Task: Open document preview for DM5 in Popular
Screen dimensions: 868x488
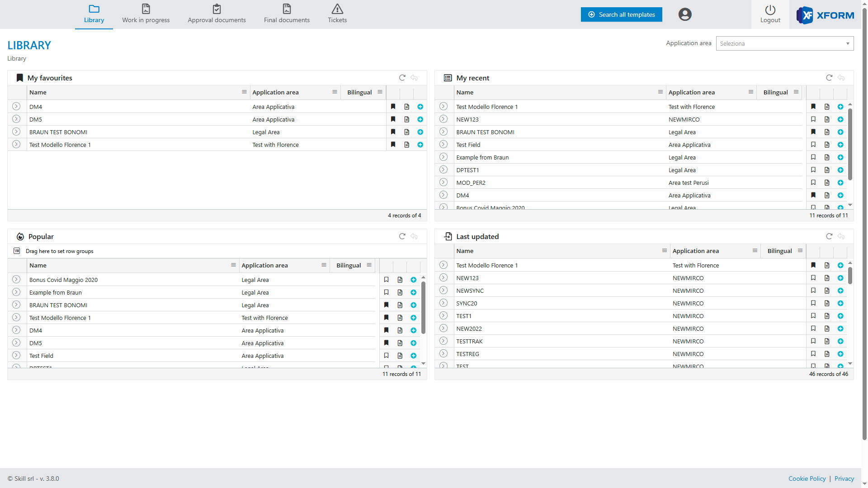Action: (x=400, y=343)
